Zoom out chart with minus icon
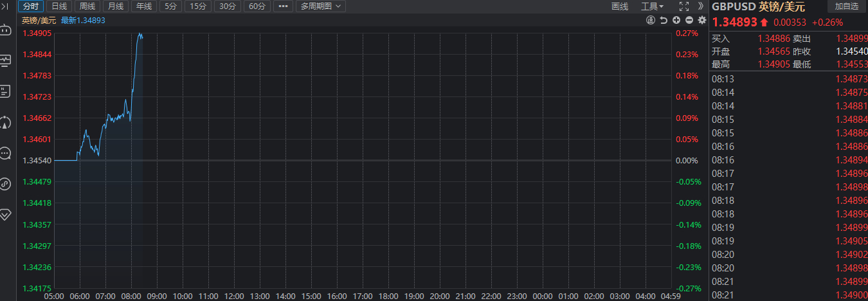 pos(689,20)
